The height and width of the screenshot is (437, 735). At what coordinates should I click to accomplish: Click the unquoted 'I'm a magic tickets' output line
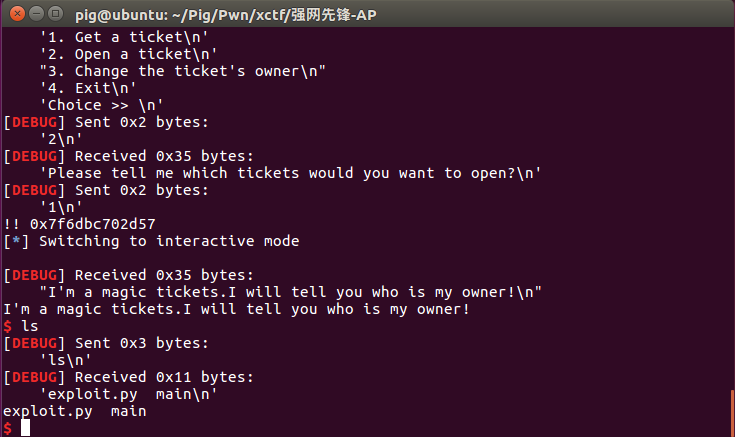coord(236,309)
